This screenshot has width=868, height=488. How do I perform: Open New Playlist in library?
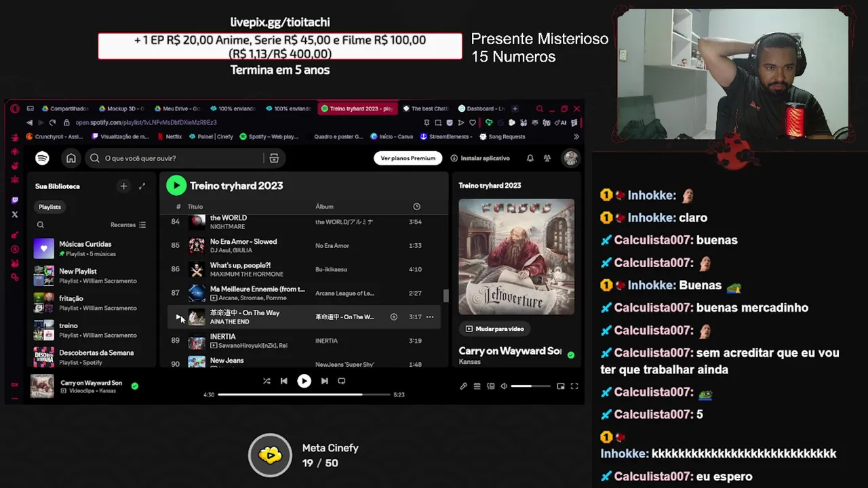coord(92,275)
